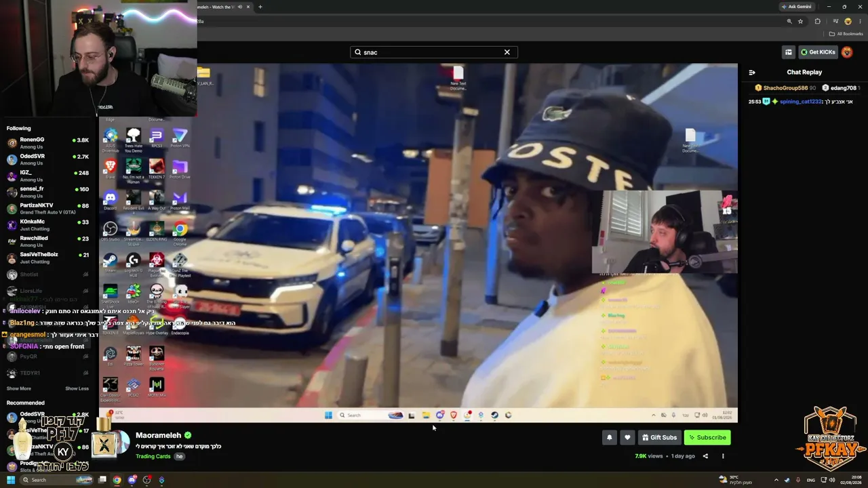
Task: Follow the channel with the heart button
Action: pyautogui.click(x=627, y=437)
